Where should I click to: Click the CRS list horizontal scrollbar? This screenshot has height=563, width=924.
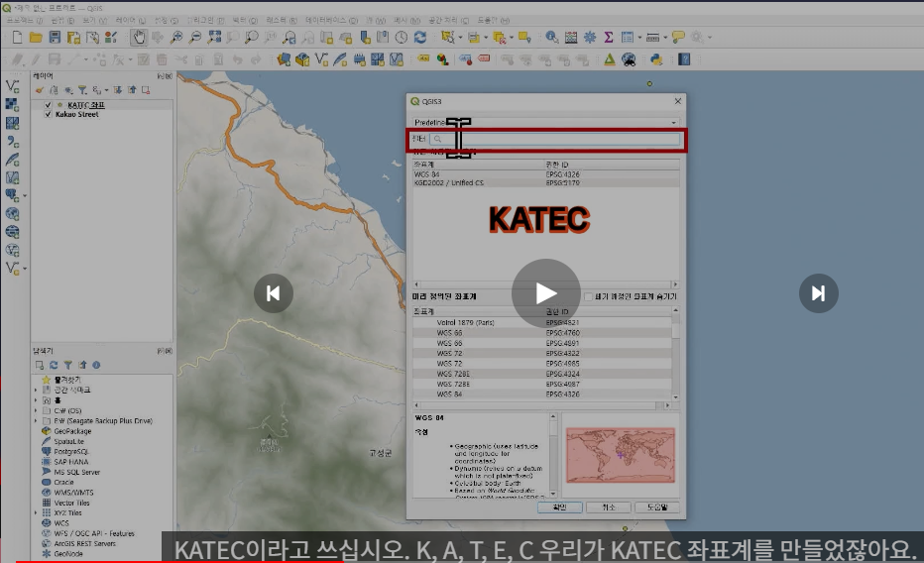pos(541,405)
